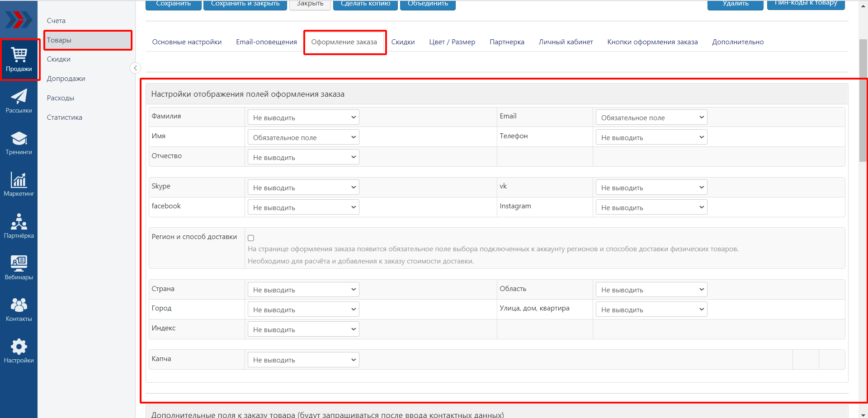Open Статистика in the sales submenu
Image resolution: width=868 pixels, height=418 pixels.
[x=65, y=117]
